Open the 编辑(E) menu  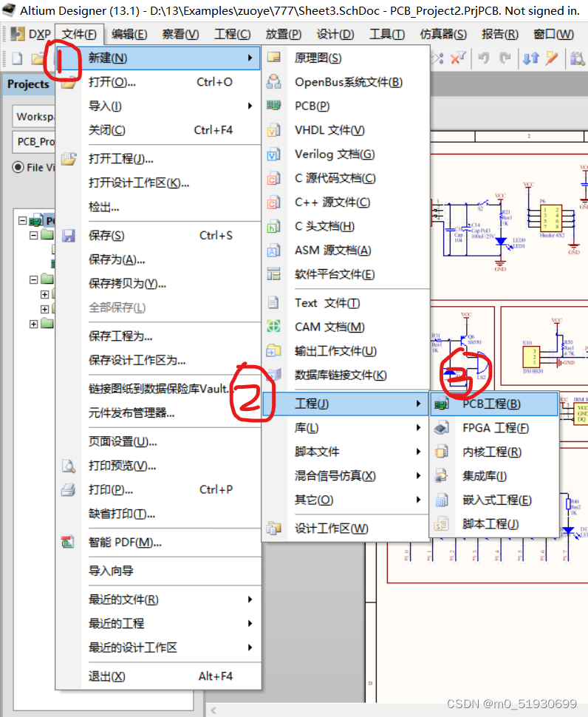pos(129,34)
